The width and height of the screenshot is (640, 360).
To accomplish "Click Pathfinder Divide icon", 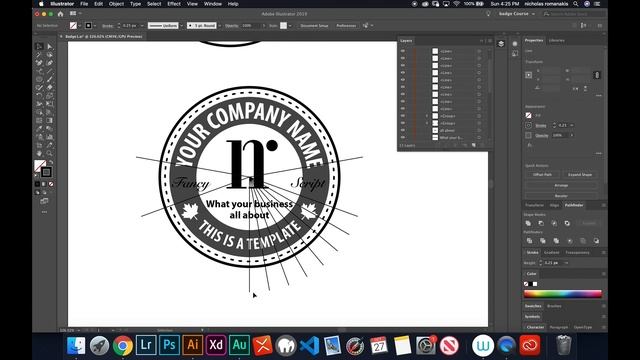I will [529, 241].
